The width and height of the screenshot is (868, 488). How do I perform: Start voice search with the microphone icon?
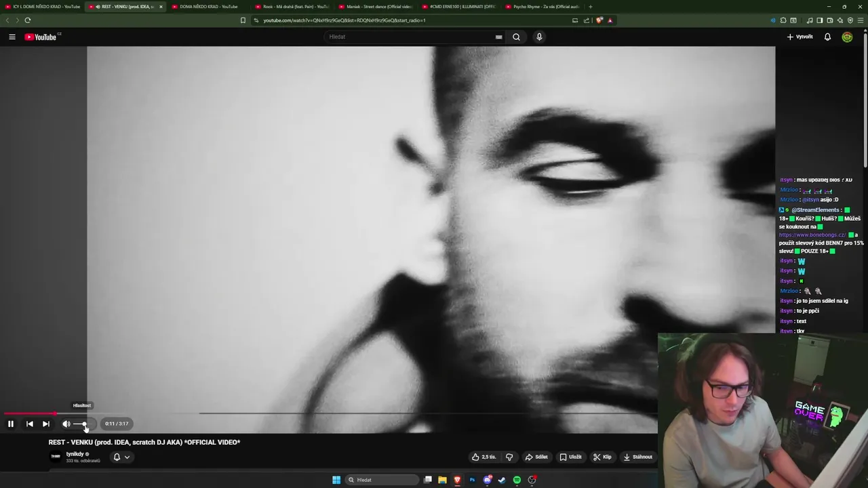[x=539, y=37]
